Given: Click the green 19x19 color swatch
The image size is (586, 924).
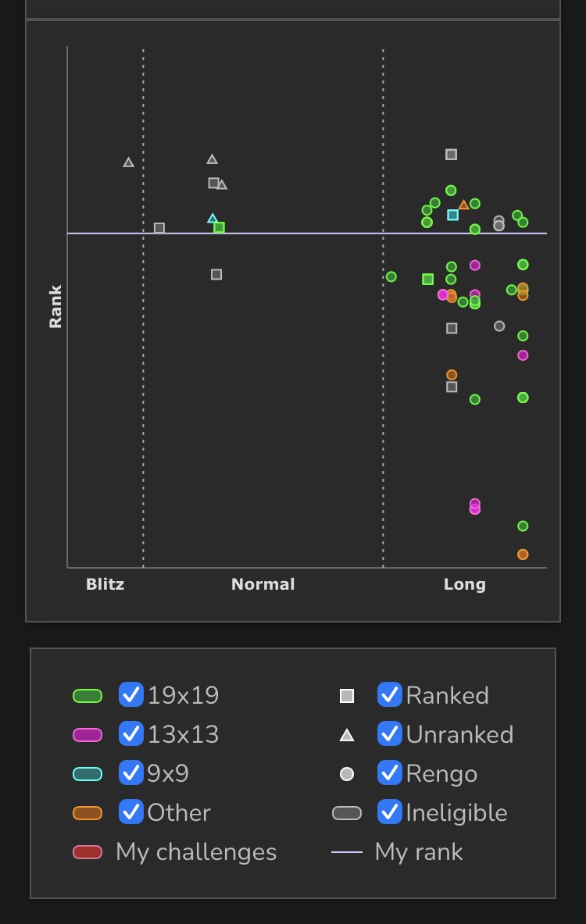Looking at the screenshot, I should [x=88, y=696].
